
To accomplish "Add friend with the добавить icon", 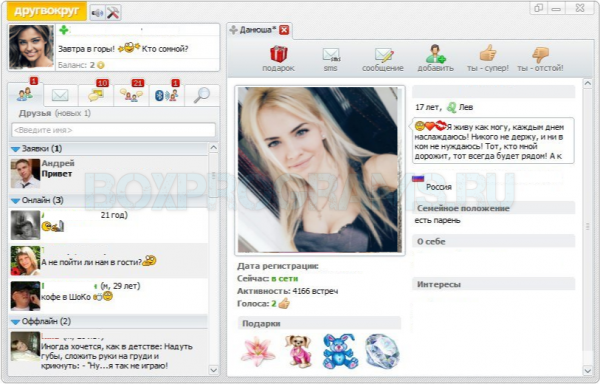I will pos(435,58).
